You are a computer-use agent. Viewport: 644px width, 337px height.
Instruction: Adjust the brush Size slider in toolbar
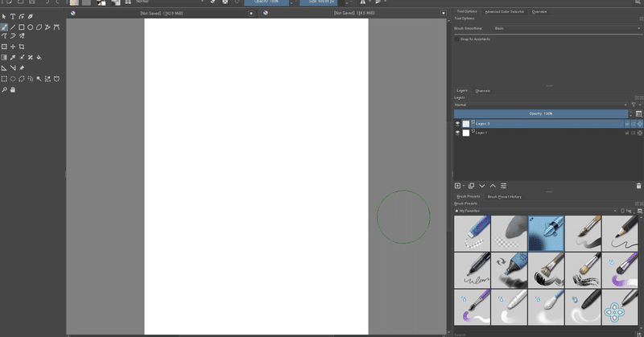point(321,2)
